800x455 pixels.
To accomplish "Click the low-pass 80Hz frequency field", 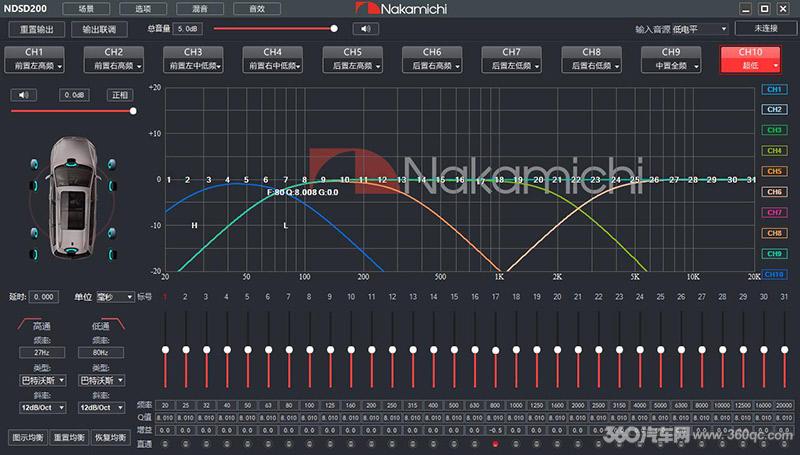I will tap(101, 352).
